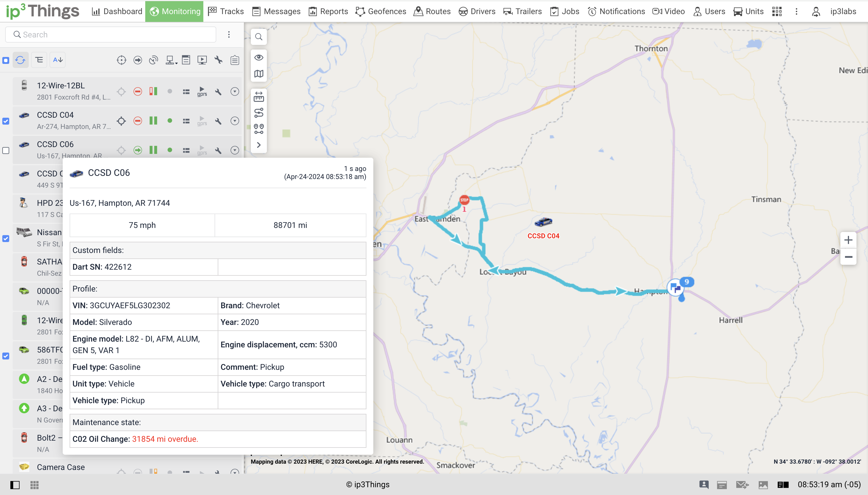Sort units alphabetically with A-Z icon

(58, 60)
